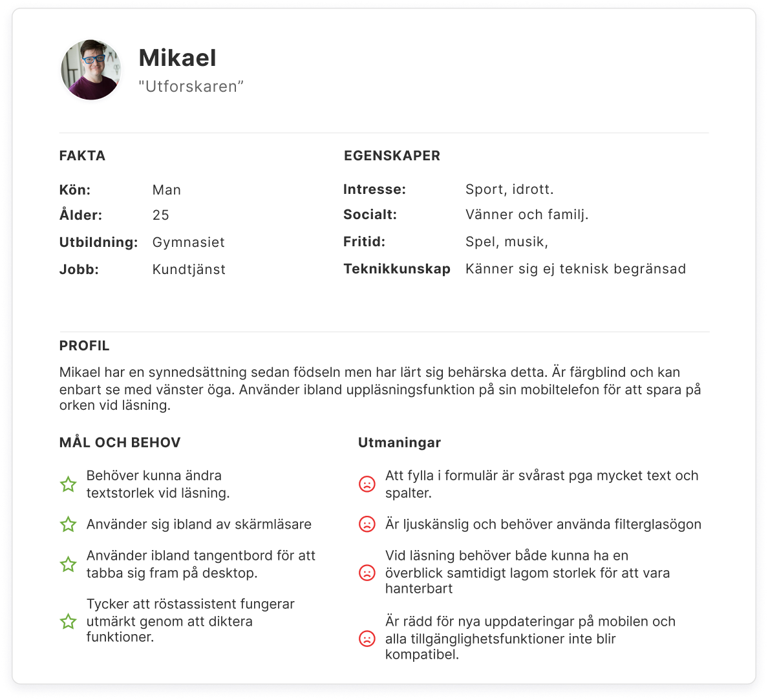Click the FAKTA section heading

tap(82, 156)
